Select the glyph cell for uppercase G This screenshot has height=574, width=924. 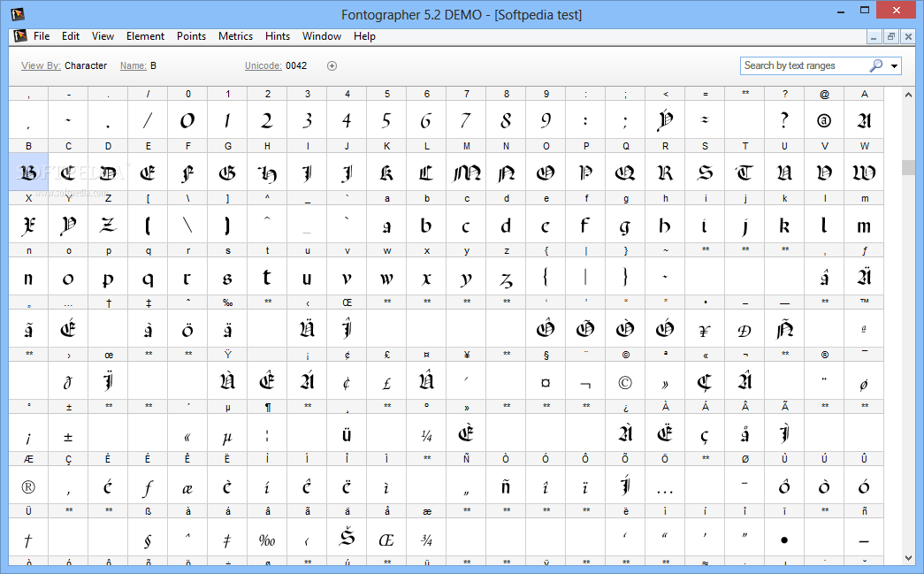pos(227,172)
